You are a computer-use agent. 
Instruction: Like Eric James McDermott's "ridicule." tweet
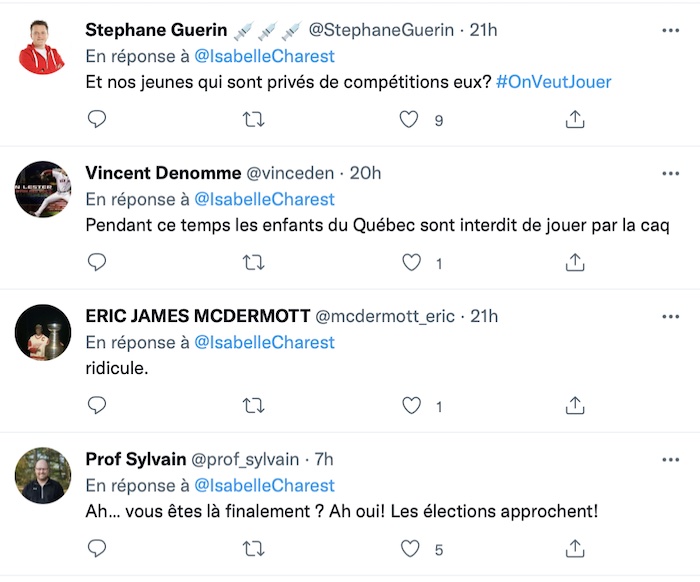click(x=409, y=406)
